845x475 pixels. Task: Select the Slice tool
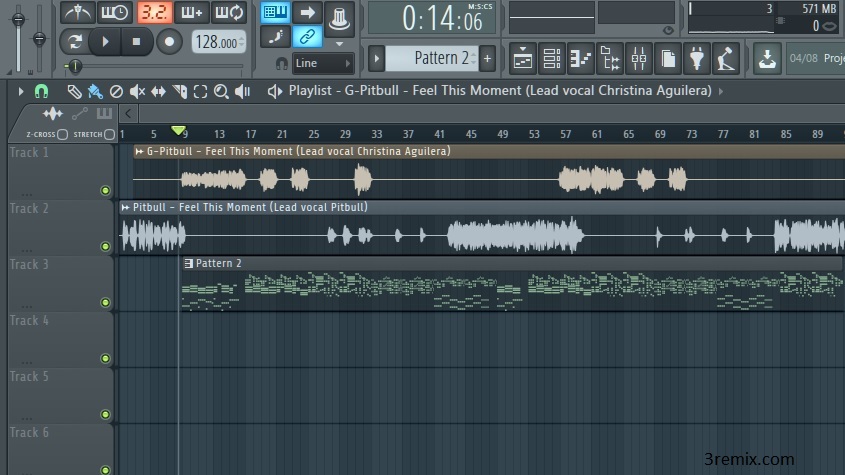point(179,92)
